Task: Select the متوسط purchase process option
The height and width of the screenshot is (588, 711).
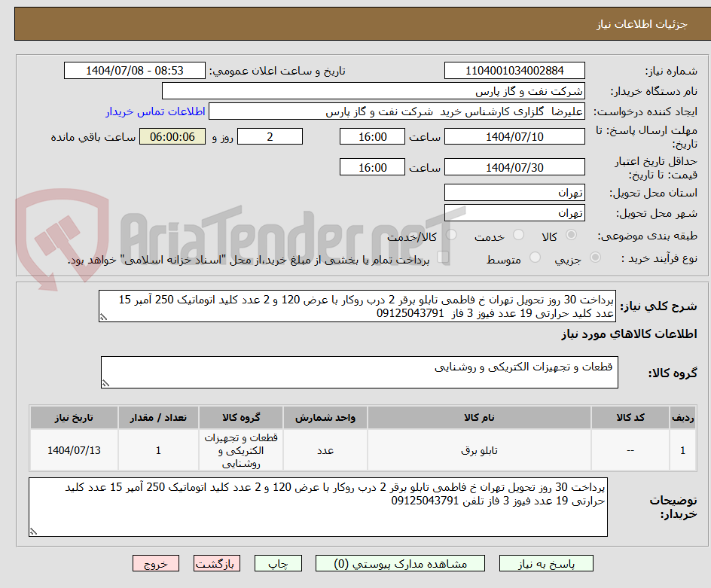Action: 535,257
